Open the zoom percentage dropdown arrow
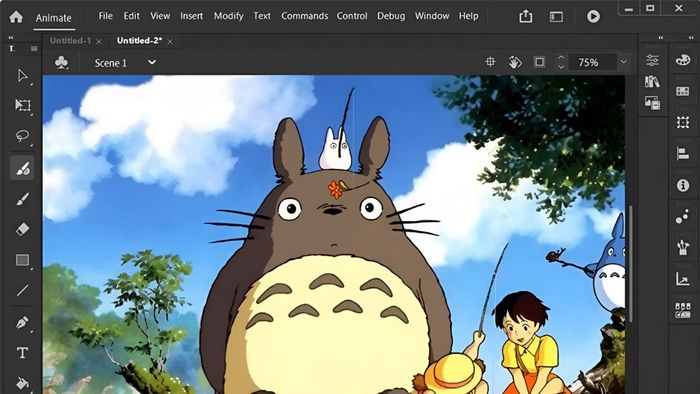The height and width of the screenshot is (394, 700). tap(623, 62)
